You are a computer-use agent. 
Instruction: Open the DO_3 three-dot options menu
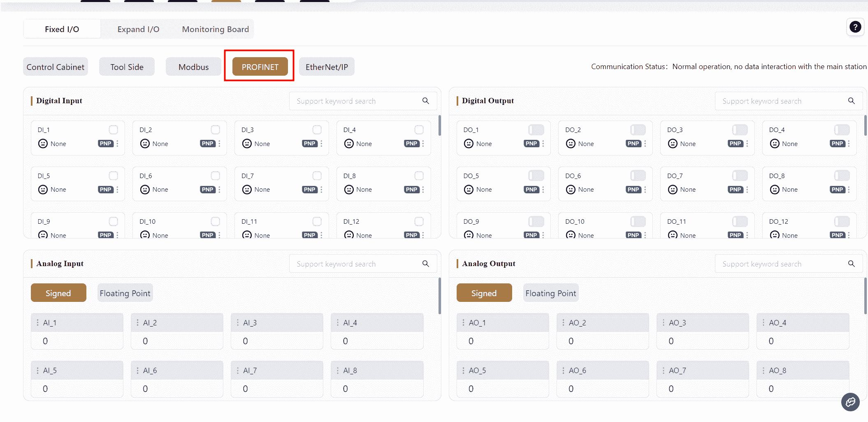(747, 144)
